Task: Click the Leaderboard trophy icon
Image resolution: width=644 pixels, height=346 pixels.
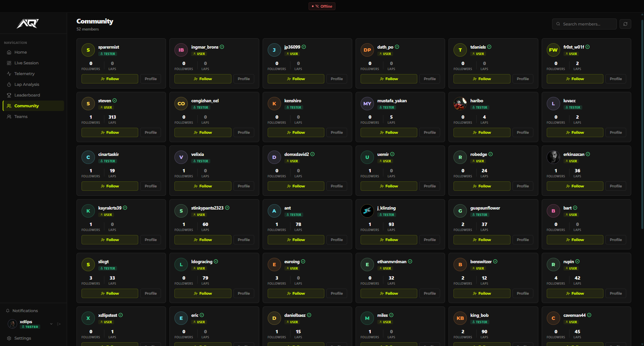Action: [x=9, y=95]
